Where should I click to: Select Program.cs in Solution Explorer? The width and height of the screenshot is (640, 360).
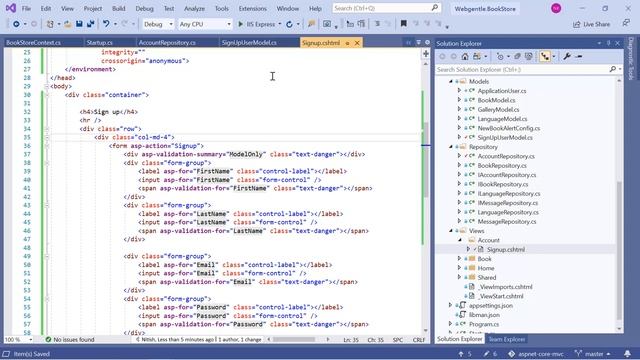point(484,324)
